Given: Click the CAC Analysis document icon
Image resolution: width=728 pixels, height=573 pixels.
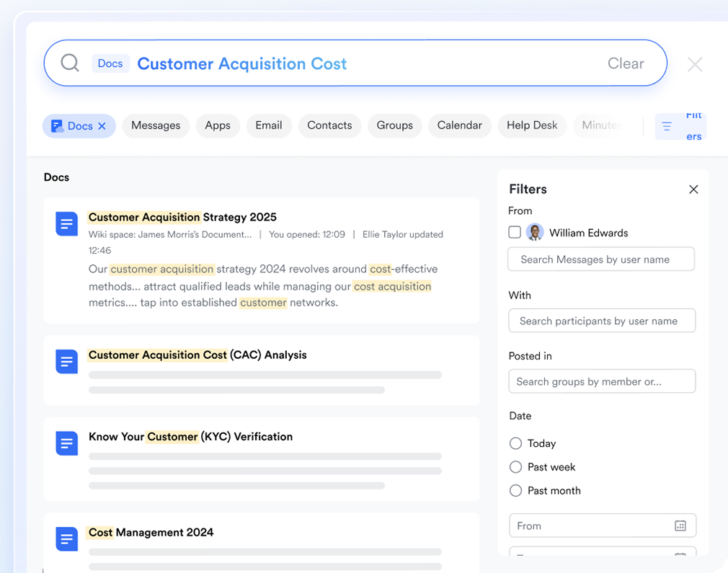Looking at the screenshot, I should tap(66, 362).
